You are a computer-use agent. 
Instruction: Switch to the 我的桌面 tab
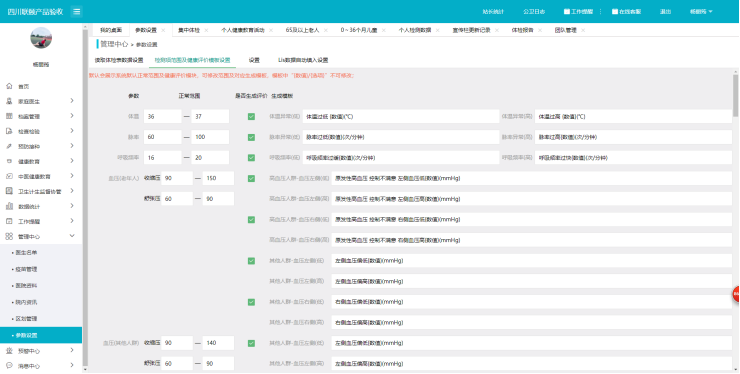coord(111,30)
